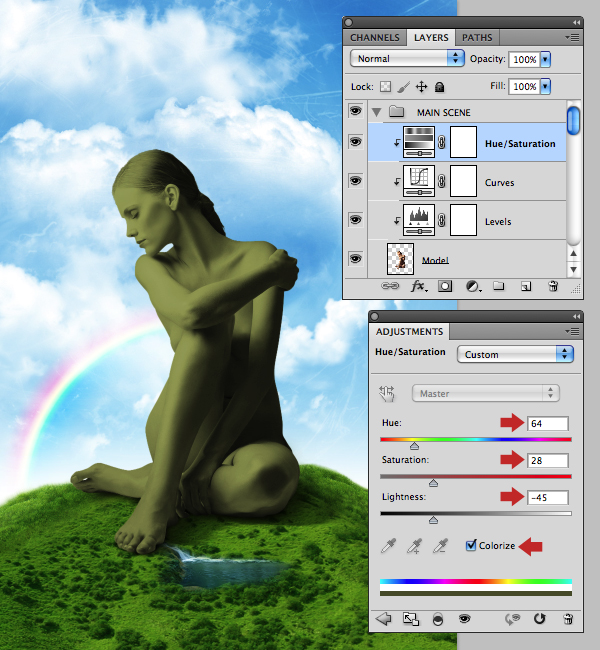Select the Layers tab
The height and width of the screenshot is (650, 600).
point(431,38)
